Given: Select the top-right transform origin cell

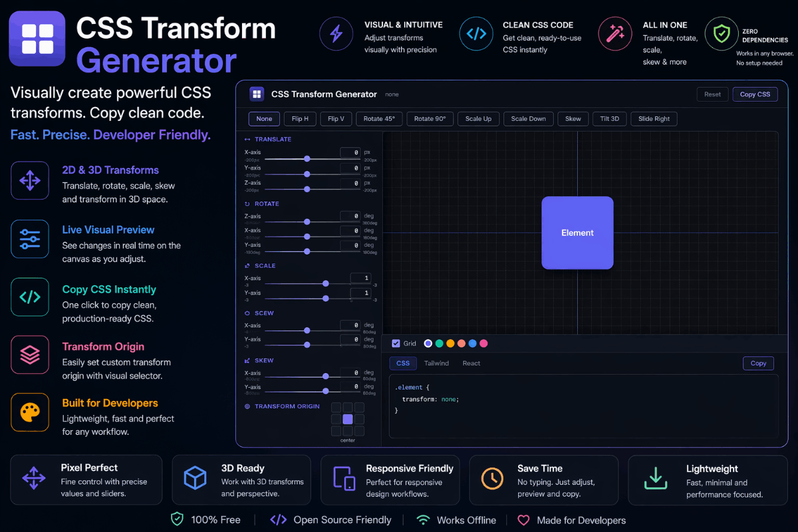Looking at the screenshot, I should 359,408.
